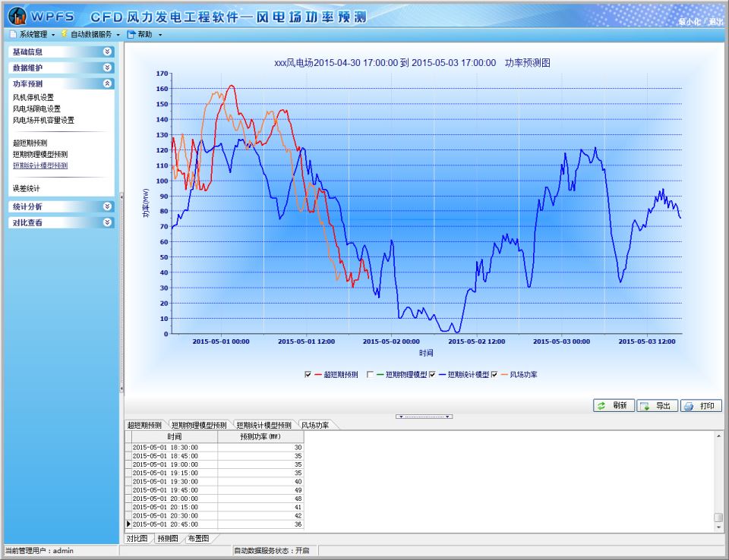Click the export icon on 导出
The width and height of the screenshot is (729, 560).
click(645, 406)
